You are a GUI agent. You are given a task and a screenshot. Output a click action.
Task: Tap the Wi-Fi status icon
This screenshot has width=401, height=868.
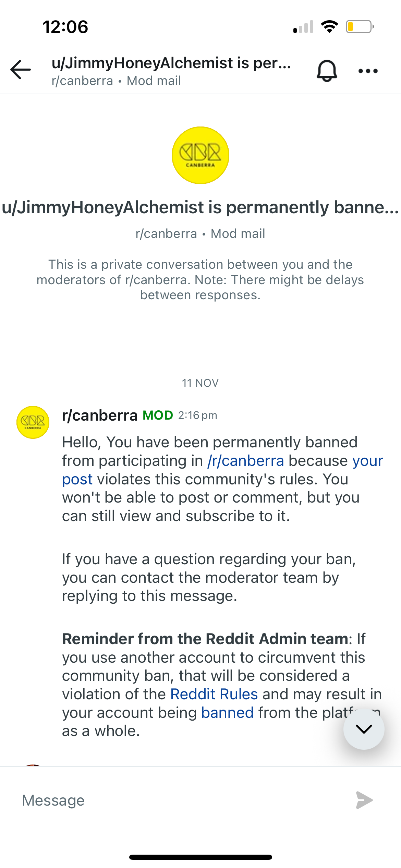pos(329,27)
